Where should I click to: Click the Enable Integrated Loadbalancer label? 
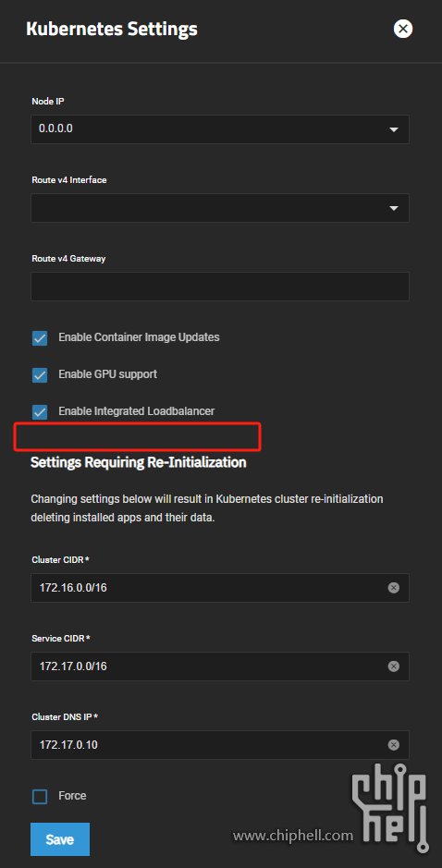point(136,411)
